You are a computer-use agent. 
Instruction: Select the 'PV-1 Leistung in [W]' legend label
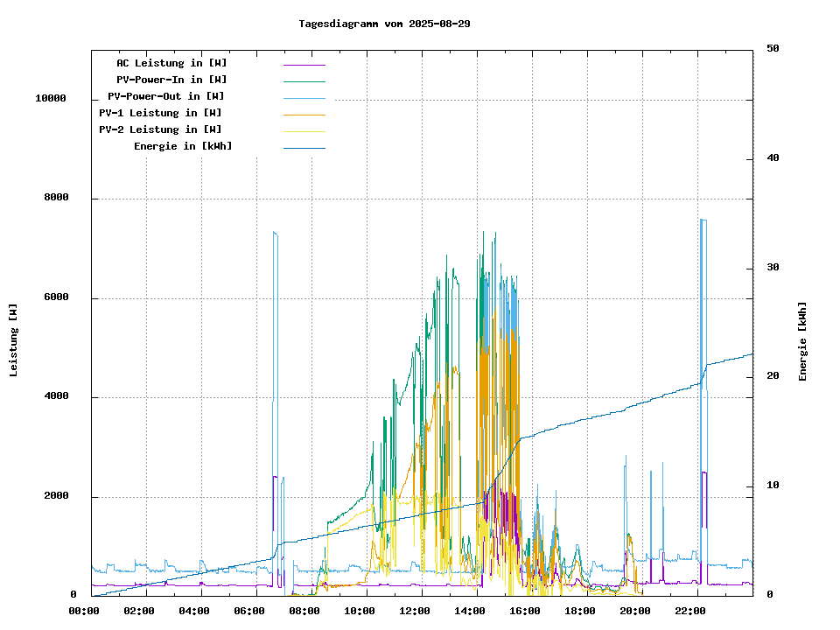pyautogui.click(x=160, y=113)
